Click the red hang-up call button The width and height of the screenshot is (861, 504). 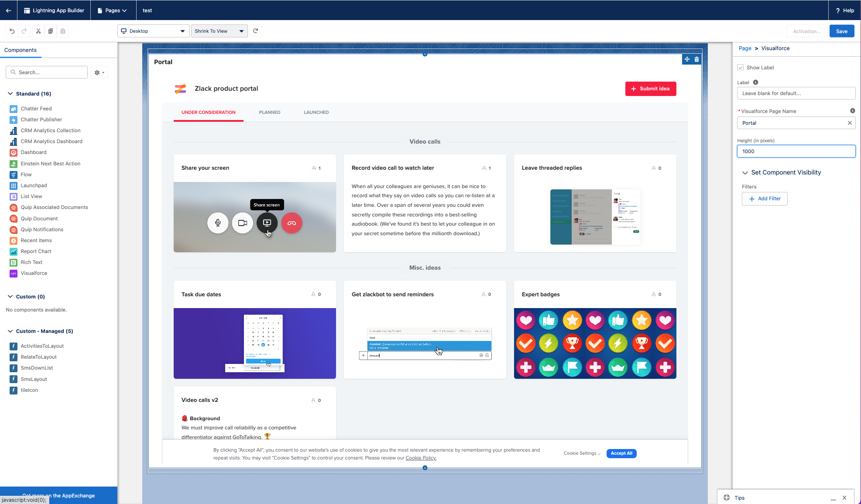click(x=292, y=223)
